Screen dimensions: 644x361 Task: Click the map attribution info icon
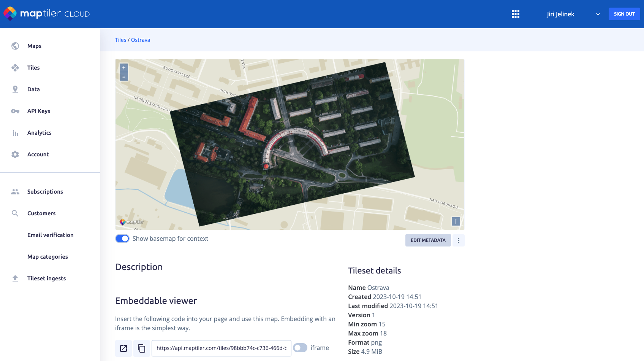pos(456,221)
